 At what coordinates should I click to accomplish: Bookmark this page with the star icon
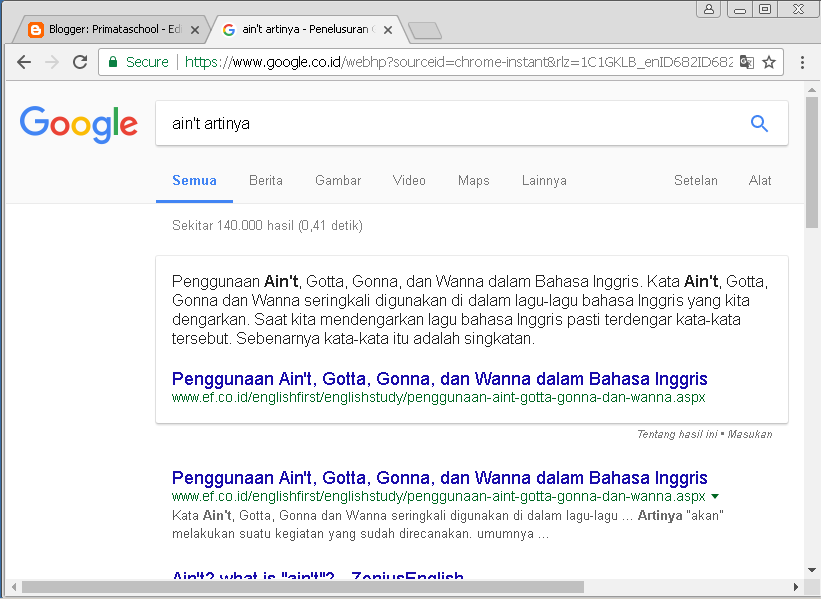click(x=769, y=62)
